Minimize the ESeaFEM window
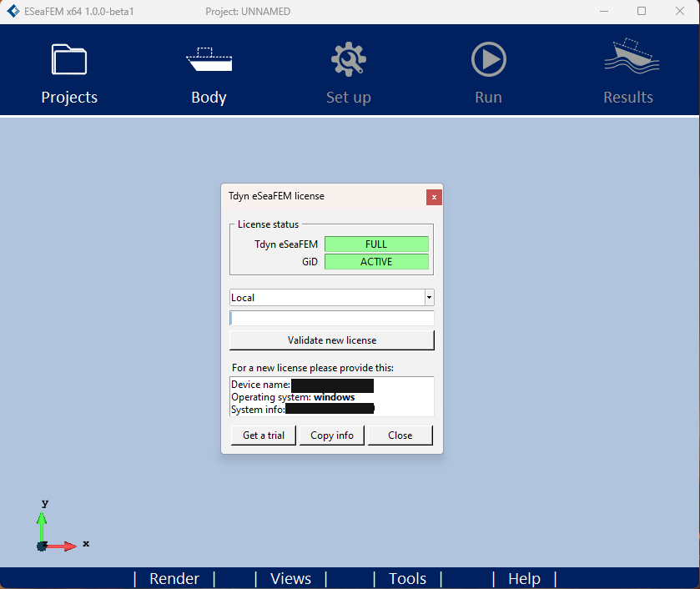The image size is (700, 589). point(604,11)
